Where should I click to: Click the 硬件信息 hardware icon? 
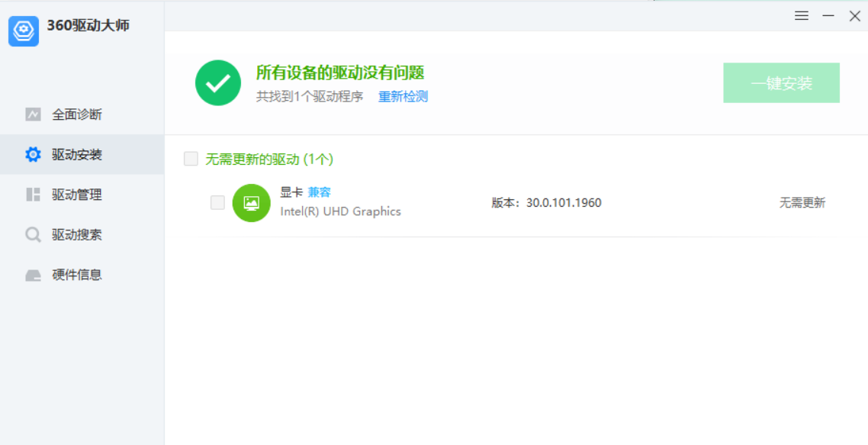click(33, 275)
